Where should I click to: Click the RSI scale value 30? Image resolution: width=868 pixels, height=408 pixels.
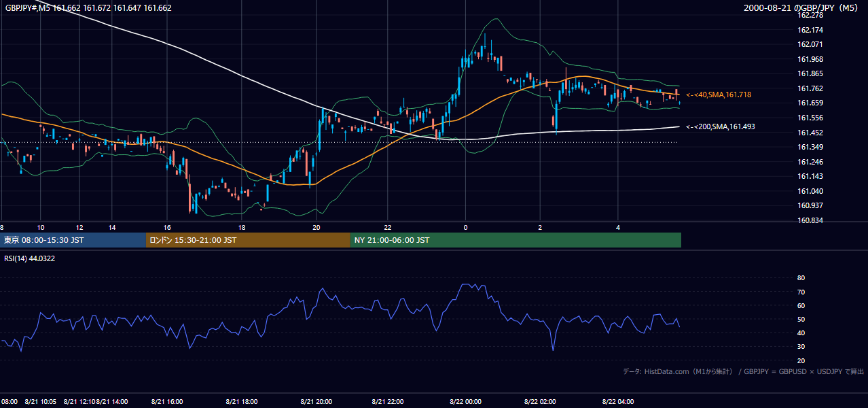pyautogui.click(x=801, y=346)
